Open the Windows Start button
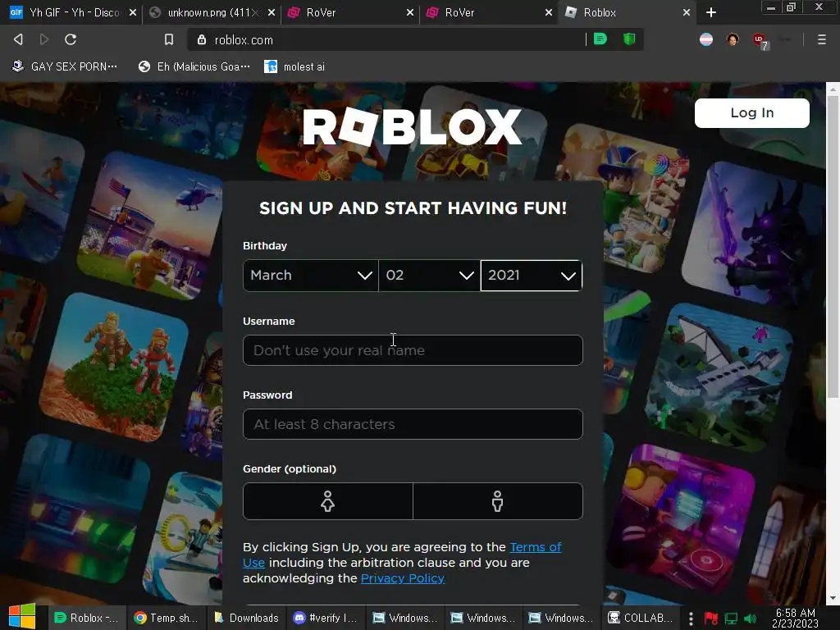 click(22, 617)
